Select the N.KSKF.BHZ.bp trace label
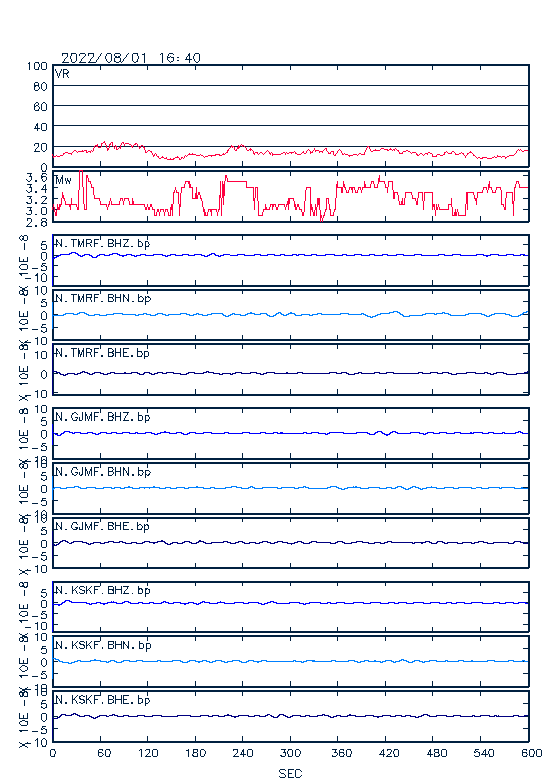Viewport: 554px width, 781px height. coord(103,590)
